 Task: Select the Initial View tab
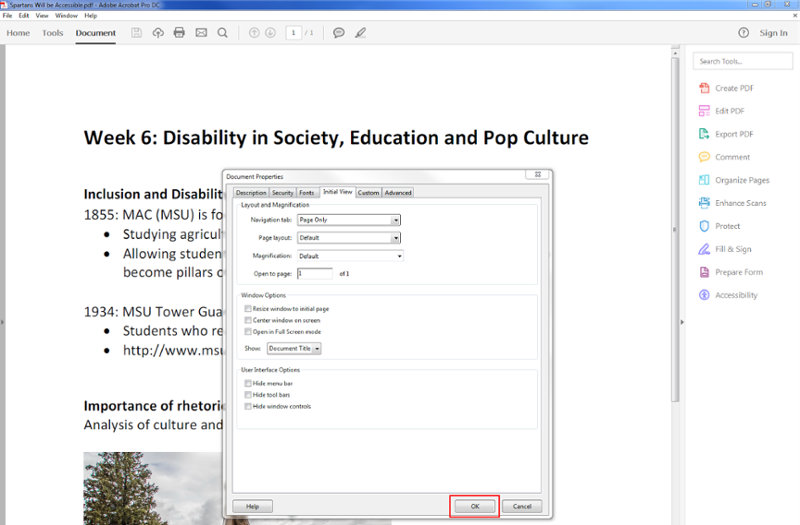[x=337, y=192]
